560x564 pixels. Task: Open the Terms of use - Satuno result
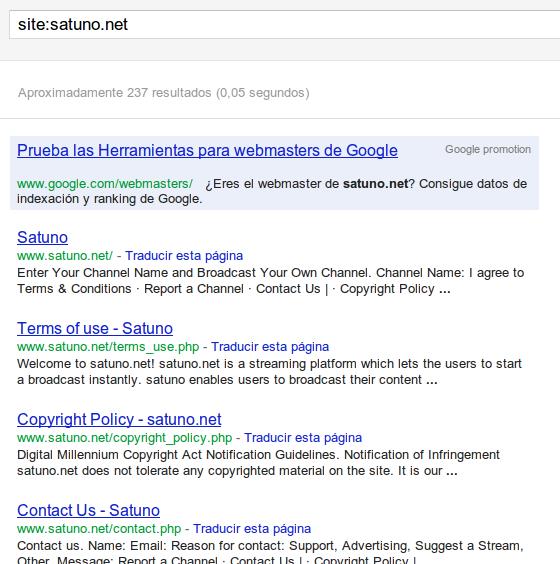click(95, 328)
